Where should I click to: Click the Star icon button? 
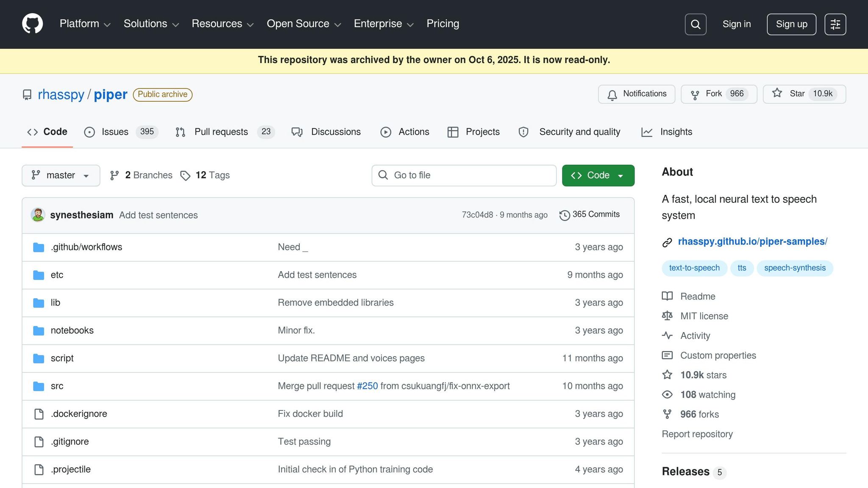click(777, 93)
